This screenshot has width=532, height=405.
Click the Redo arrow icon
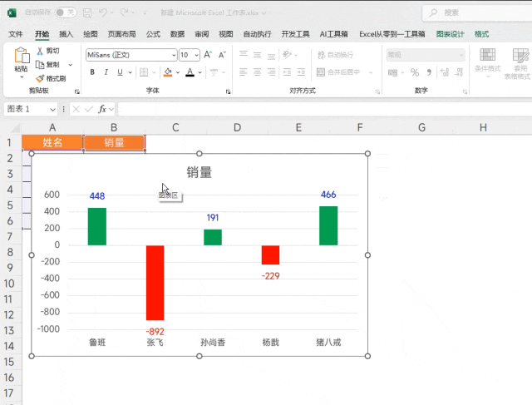124,12
